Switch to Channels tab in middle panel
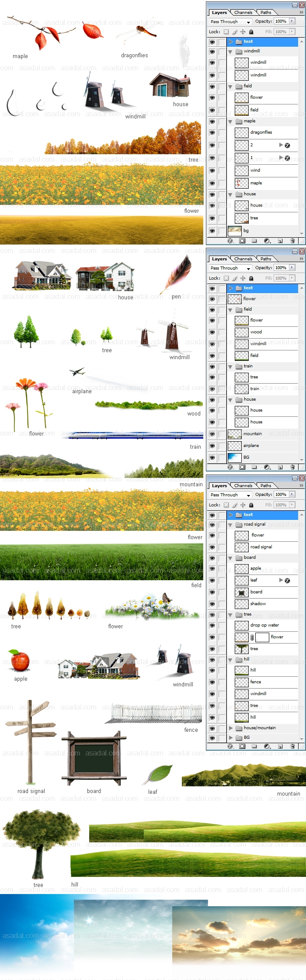The image size is (306, 980). pyautogui.click(x=243, y=259)
